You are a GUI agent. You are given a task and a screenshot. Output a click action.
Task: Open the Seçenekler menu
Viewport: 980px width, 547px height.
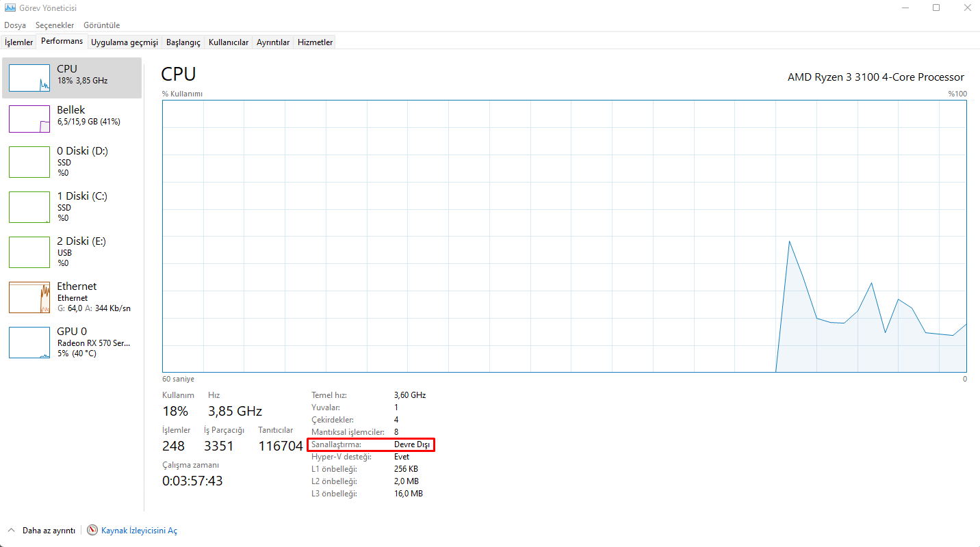(x=55, y=25)
